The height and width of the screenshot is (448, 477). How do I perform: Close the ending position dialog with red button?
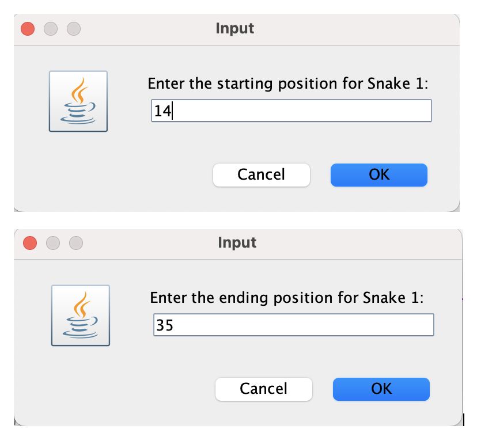pos(30,242)
